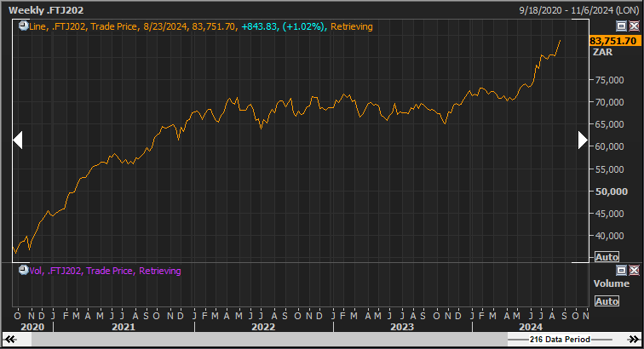Click the 2023 year label on time axis

(402, 327)
